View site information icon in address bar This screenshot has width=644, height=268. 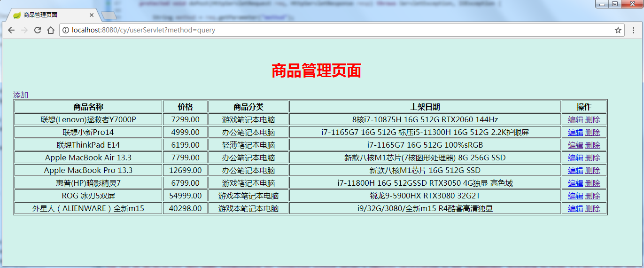[66, 30]
